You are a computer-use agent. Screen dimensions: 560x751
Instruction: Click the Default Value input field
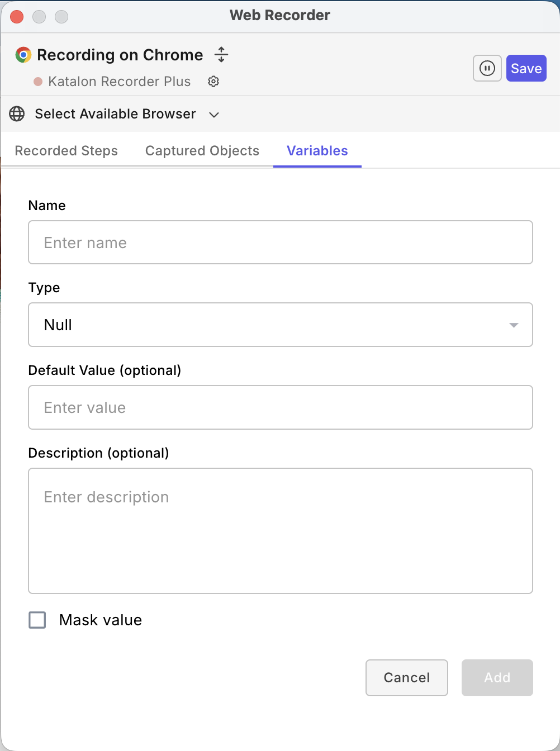point(281,407)
